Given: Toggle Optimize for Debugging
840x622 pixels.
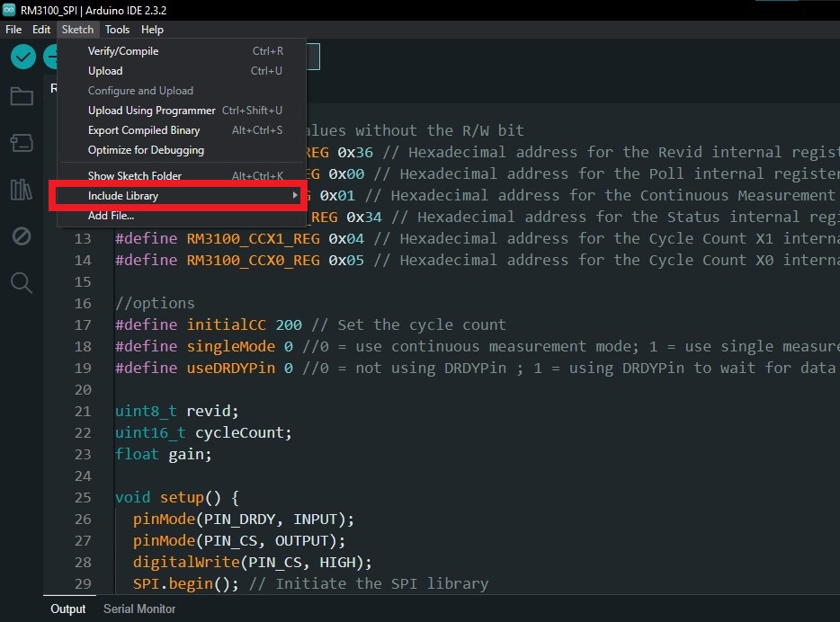Looking at the screenshot, I should [x=181, y=150].
